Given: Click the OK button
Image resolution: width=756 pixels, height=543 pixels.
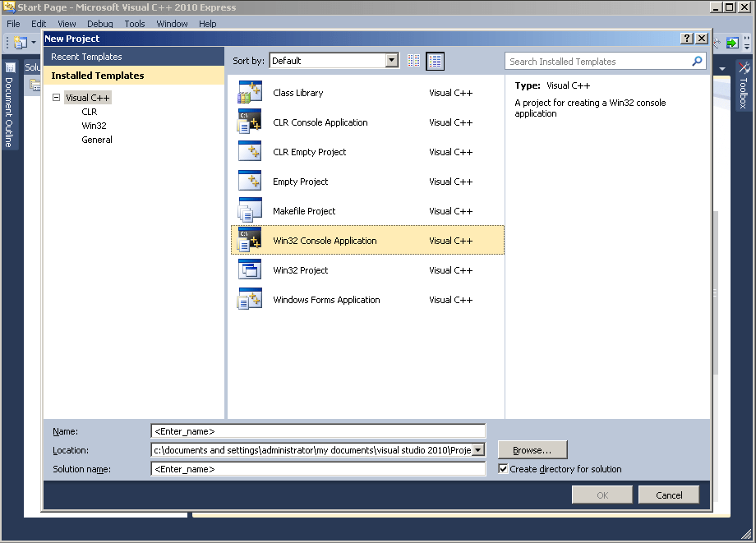Looking at the screenshot, I should pyautogui.click(x=602, y=495).
